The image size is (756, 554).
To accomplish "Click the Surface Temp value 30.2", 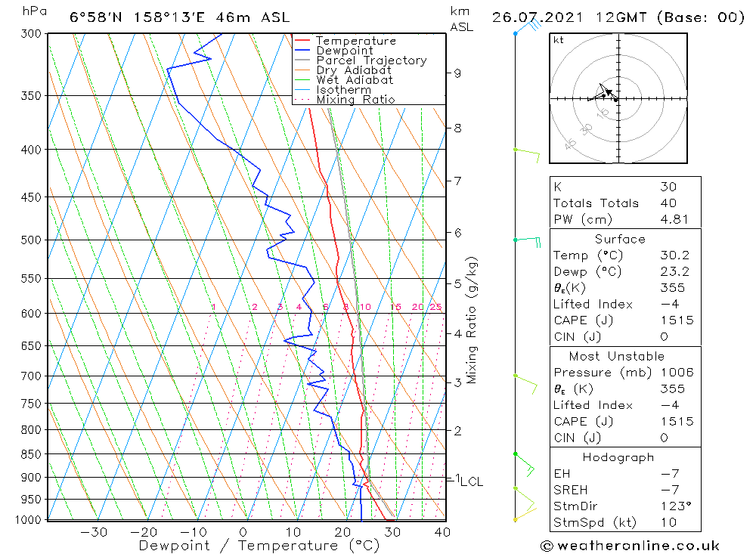I will 674,255.
